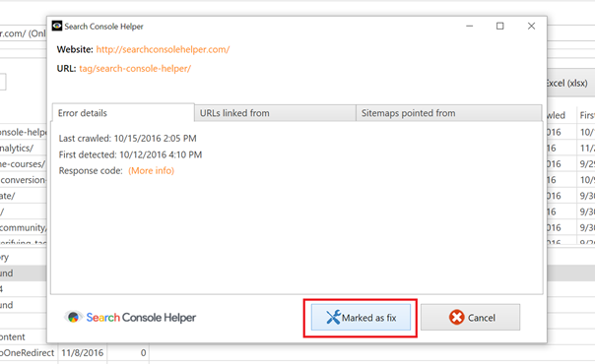Select the OneRedirect row in background window

click(28, 352)
